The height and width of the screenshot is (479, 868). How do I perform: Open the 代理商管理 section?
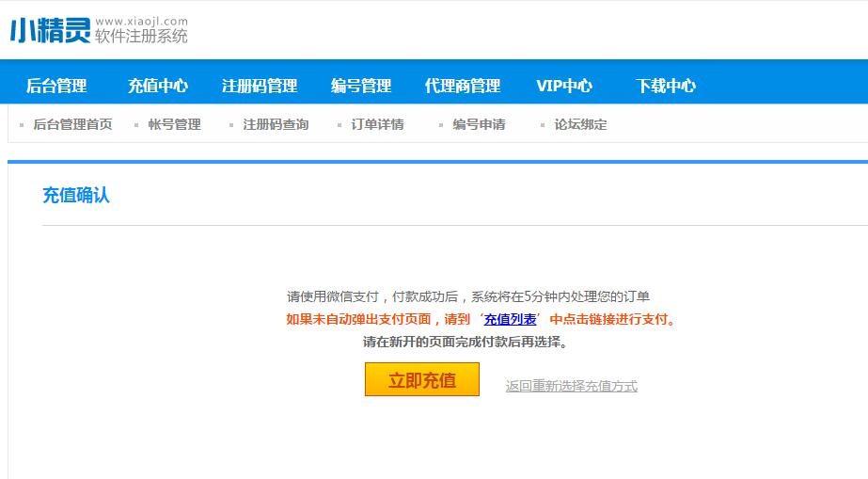click(x=463, y=86)
